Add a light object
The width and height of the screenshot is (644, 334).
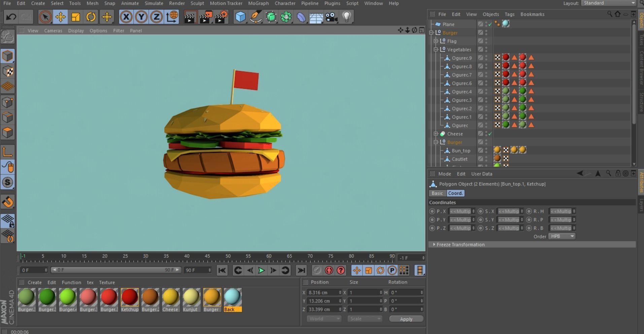[x=347, y=17]
